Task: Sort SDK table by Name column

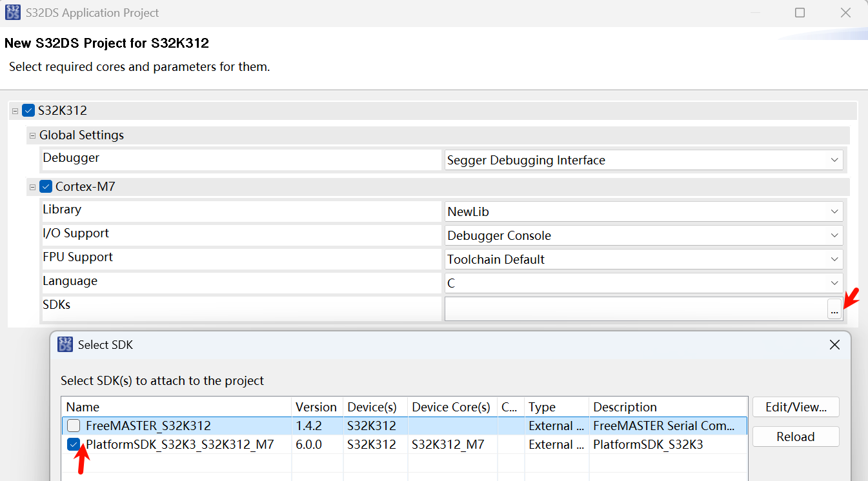Action: tap(176, 407)
